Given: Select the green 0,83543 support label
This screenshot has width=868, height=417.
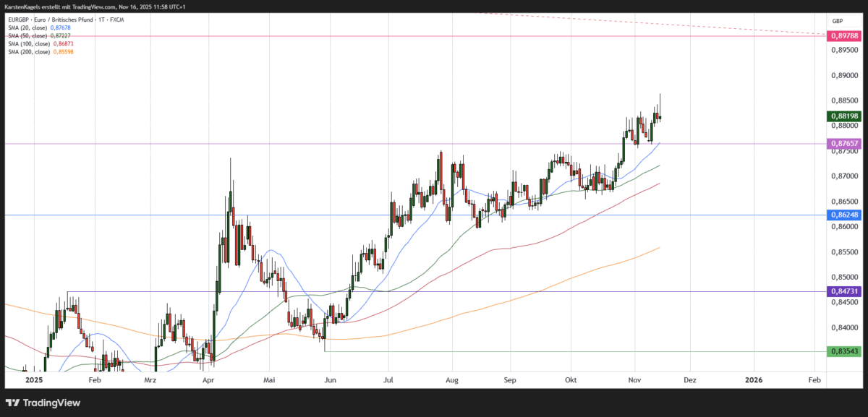Looking at the screenshot, I should 843,352.
